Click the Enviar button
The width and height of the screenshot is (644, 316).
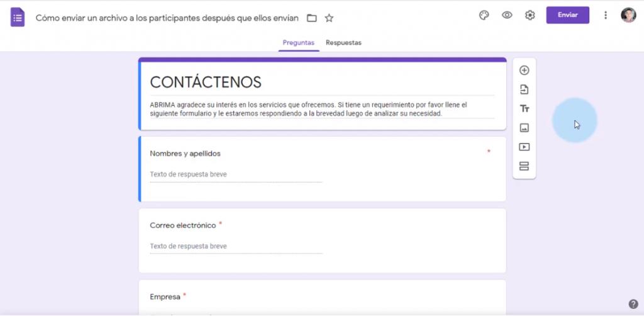point(567,15)
